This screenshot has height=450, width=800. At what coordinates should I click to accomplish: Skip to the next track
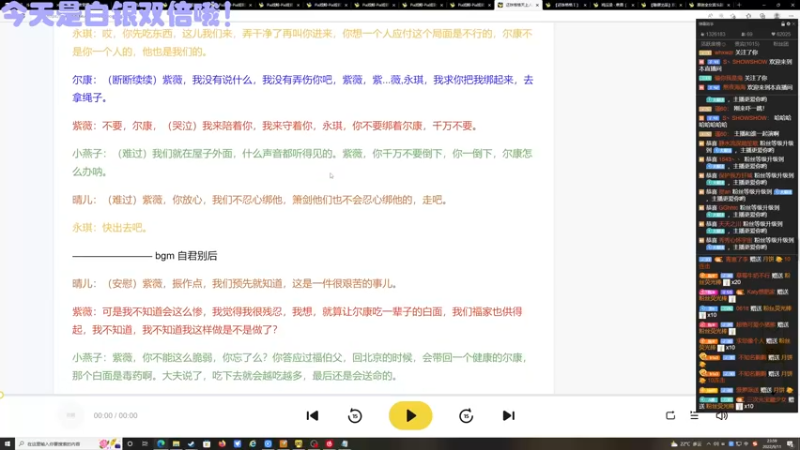[508, 416]
